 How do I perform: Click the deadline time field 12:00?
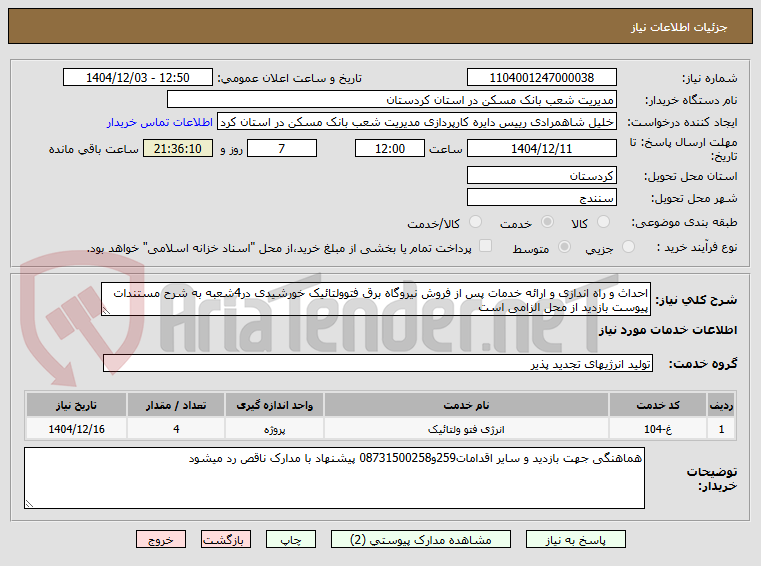click(x=390, y=148)
